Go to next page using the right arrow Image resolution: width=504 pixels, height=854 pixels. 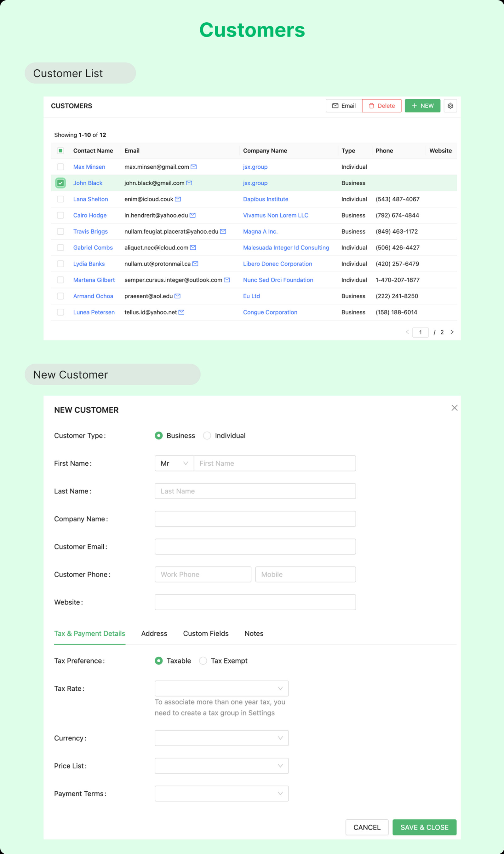point(452,332)
